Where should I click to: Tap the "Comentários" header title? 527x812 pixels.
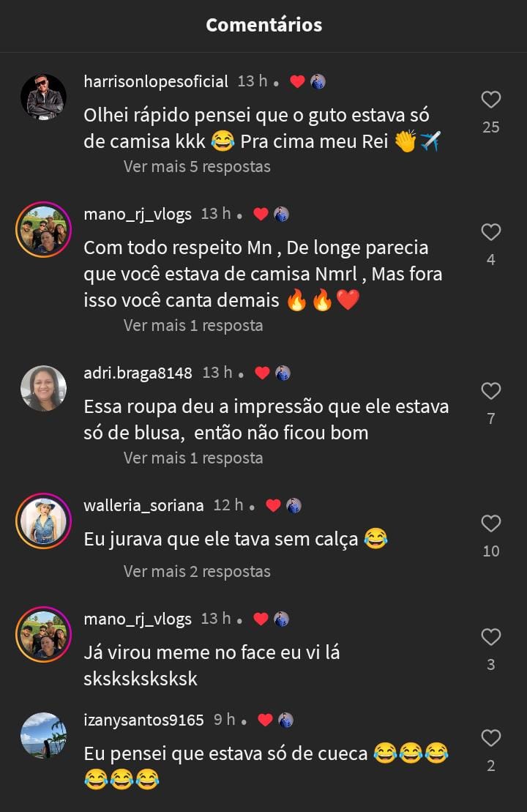(263, 25)
